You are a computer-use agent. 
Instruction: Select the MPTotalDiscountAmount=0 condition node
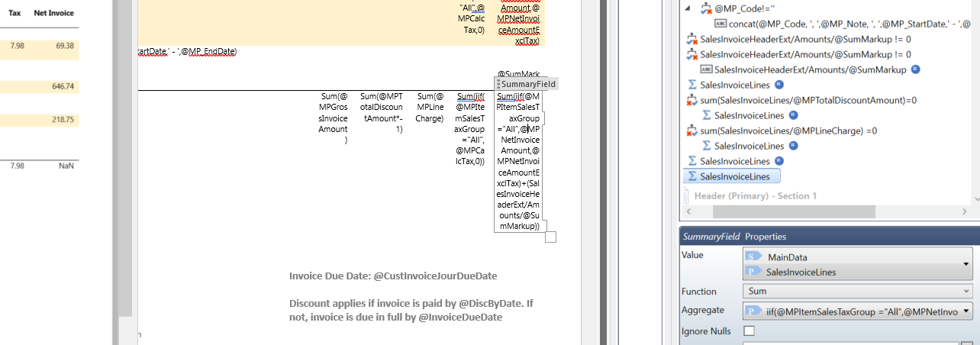pos(808,100)
